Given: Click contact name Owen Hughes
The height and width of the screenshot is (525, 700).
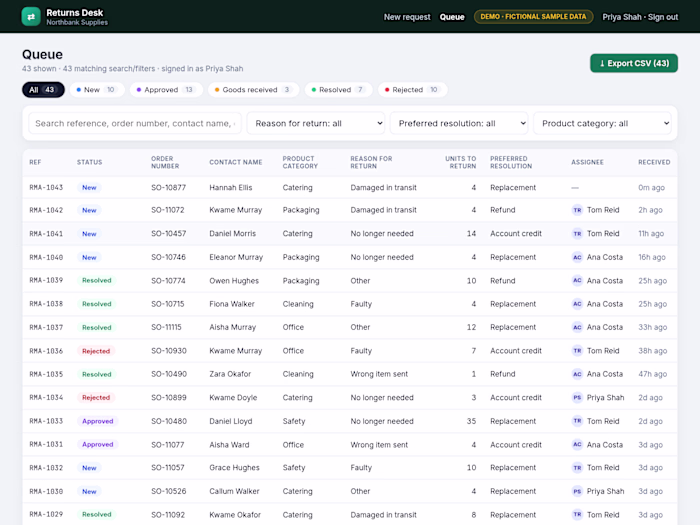Looking at the screenshot, I should [234, 280].
